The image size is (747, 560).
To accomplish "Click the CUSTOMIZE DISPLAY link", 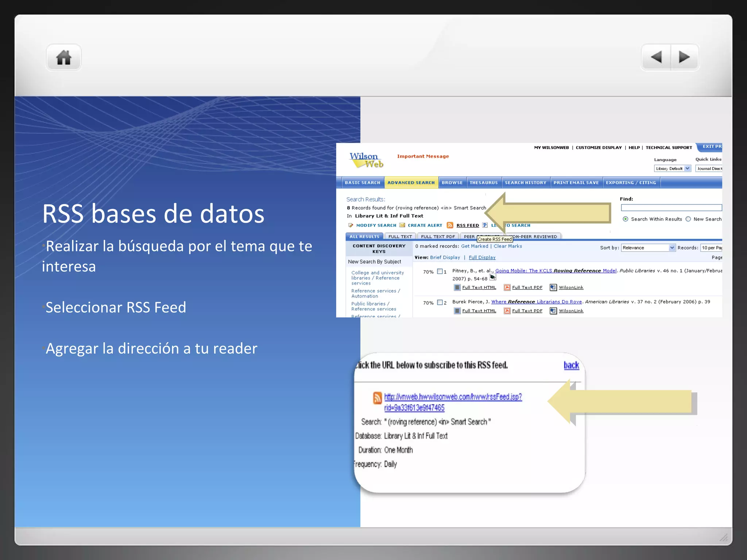I will click(599, 148).
